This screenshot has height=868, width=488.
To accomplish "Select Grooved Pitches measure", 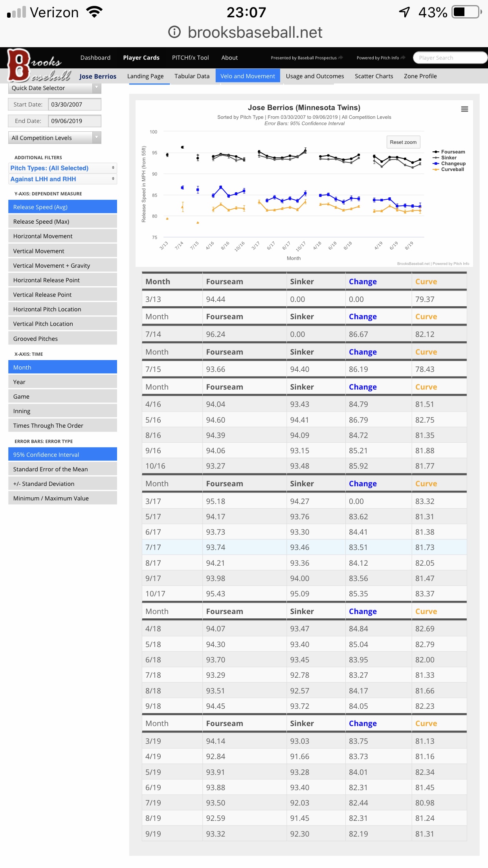I will pyautogui.click(x=62, y=338).
